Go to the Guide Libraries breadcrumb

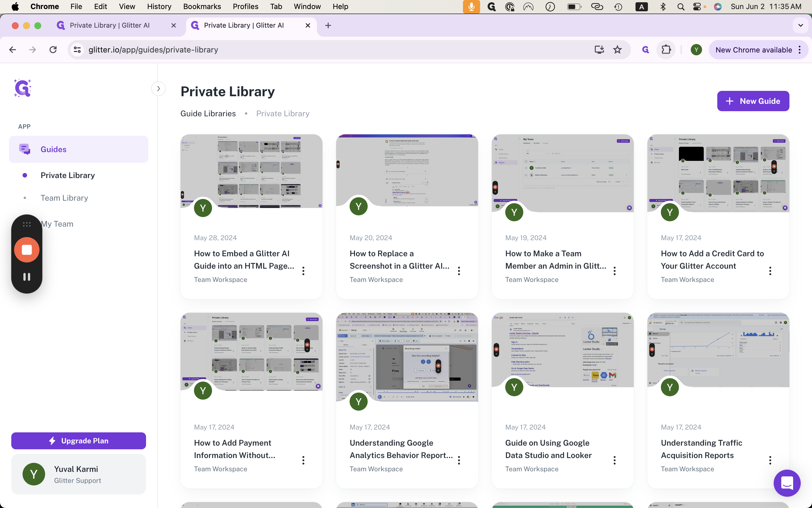coord(208,113)
